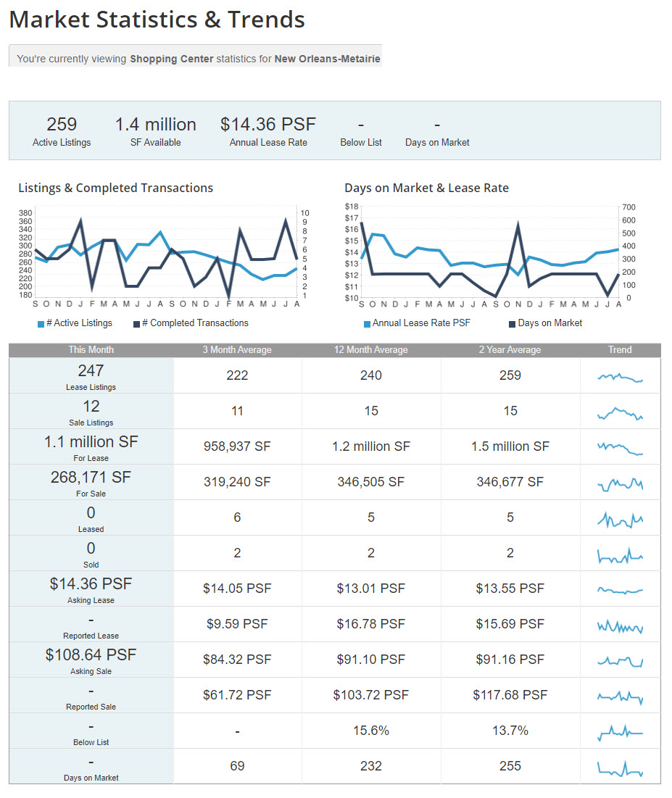Click the '15.6%' Below List value
The width and height of the screenshot is (672, 798).
371,731
